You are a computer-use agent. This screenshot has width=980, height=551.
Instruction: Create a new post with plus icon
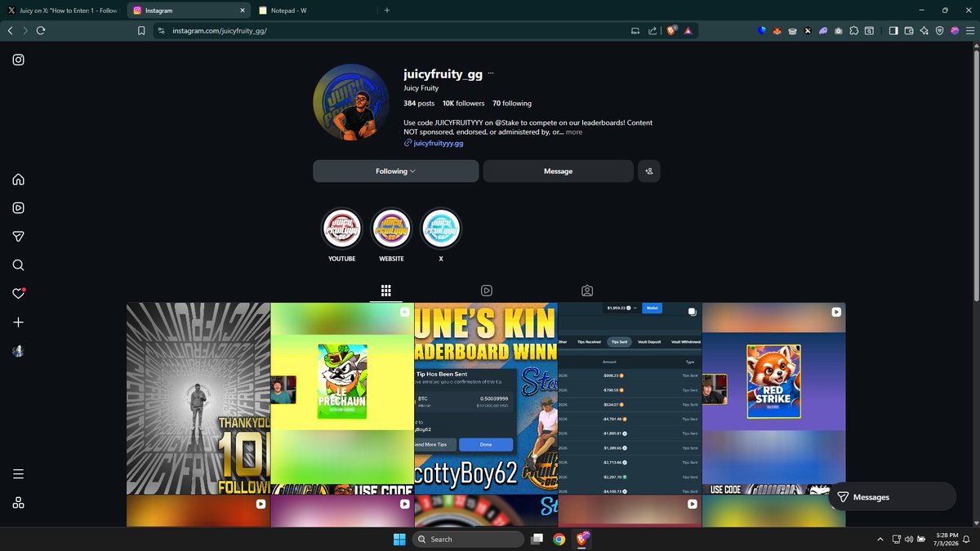pos(18,322)
